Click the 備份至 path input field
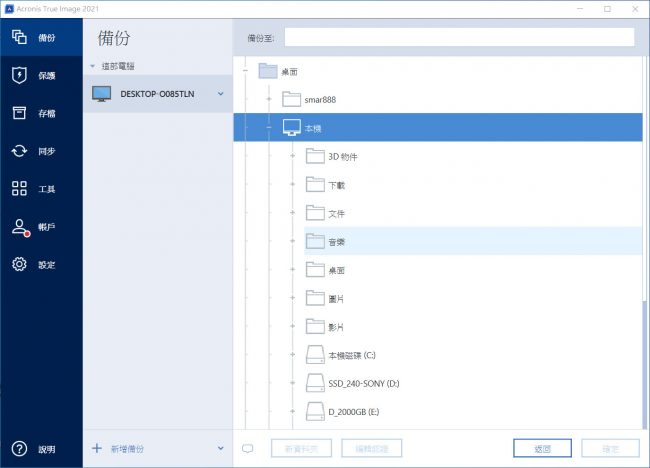The image size is (650, 468). [458, 37]
